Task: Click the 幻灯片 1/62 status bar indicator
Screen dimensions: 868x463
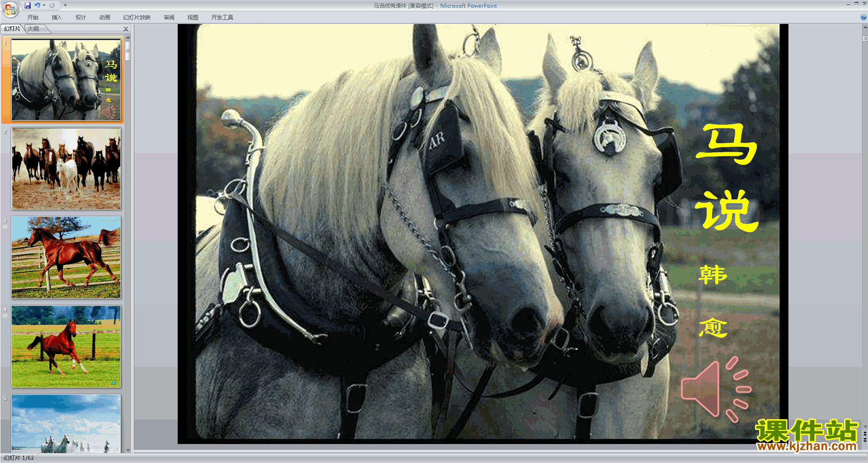Action: pyautogui.click(x=19, y=458)
